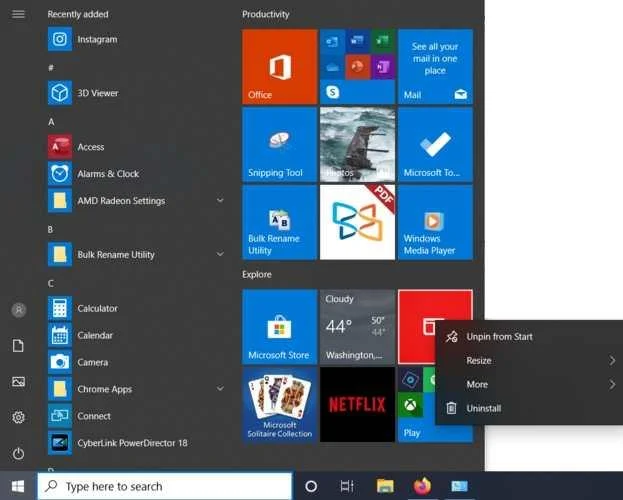Viewport: 623px width, 500px height.
Task: Click the letter B section header
Action: pos(50,229)
